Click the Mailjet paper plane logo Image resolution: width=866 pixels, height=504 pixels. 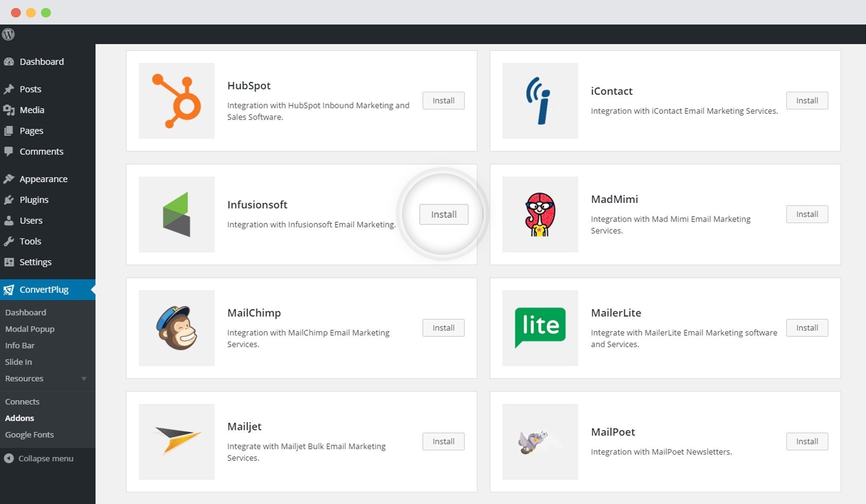point(176,441)
